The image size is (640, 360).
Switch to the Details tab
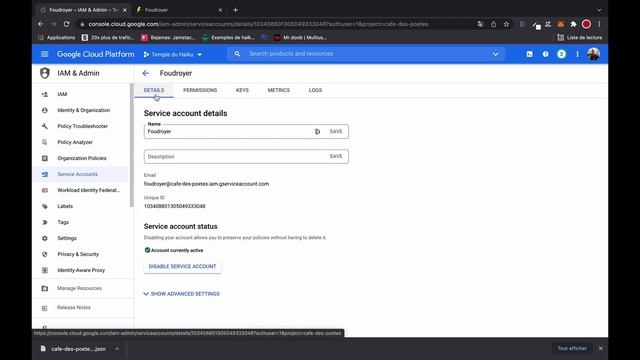point(154,90)
